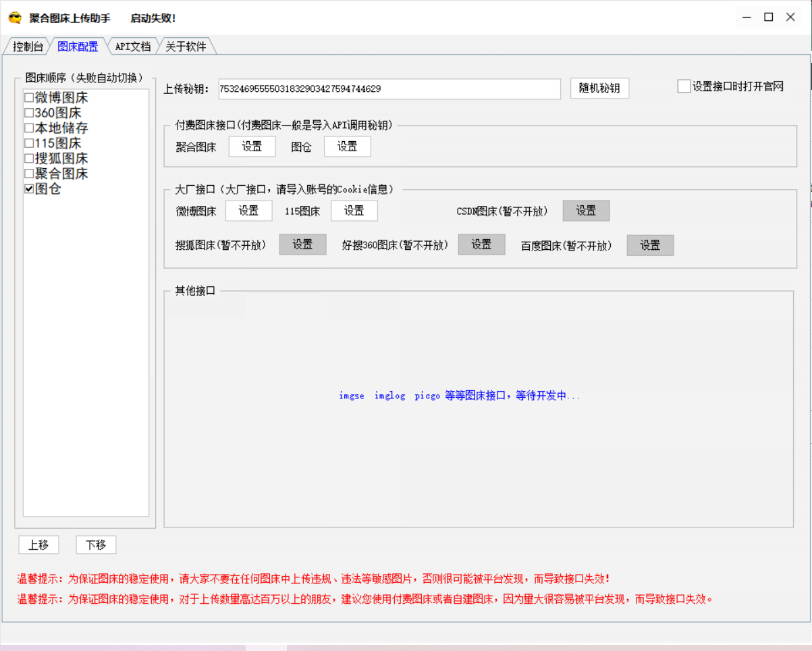Click disabled 设置 button for CSDN图床

(x=586, y=211)
